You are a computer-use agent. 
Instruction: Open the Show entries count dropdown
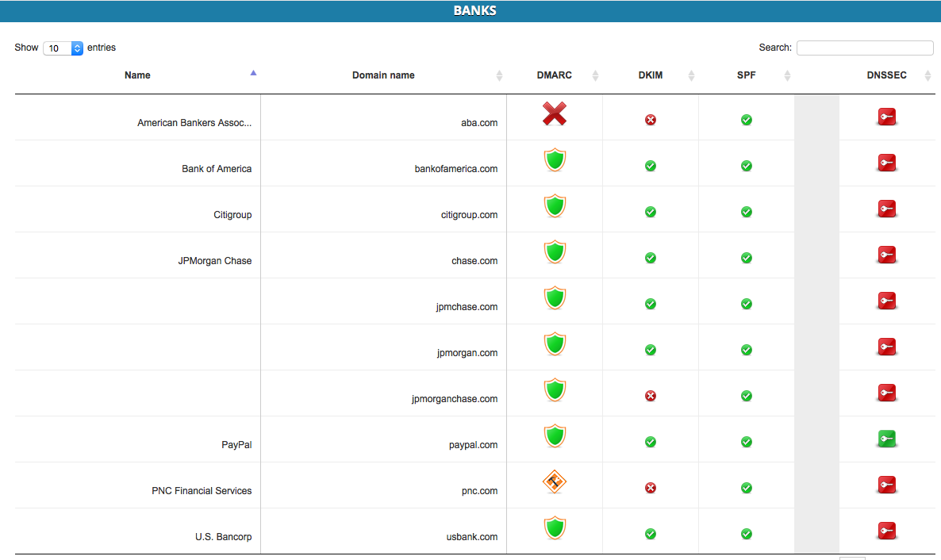click(63, 48)
